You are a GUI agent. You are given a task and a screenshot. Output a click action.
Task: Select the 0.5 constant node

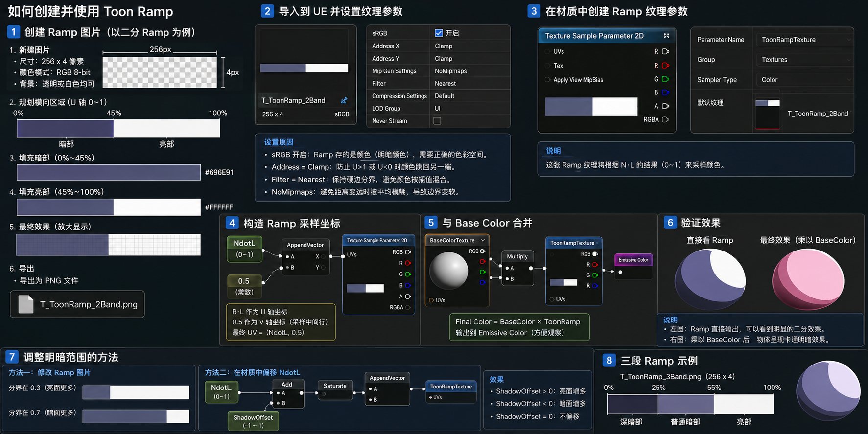(x=244, y=286)
